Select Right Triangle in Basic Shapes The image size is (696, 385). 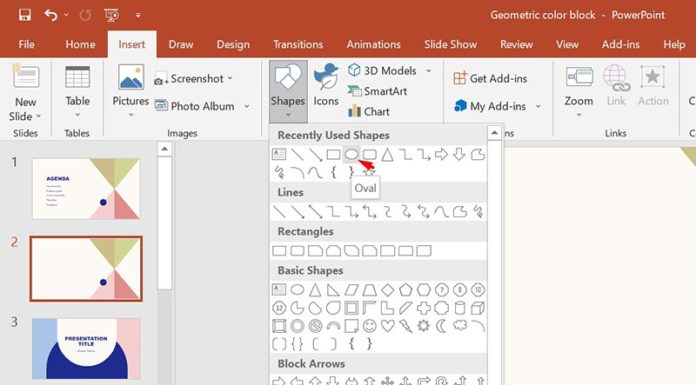pos(333,290)
